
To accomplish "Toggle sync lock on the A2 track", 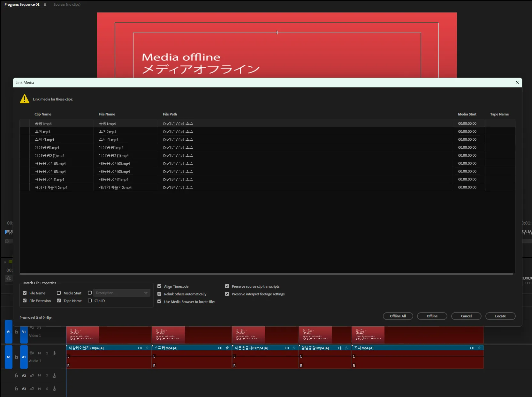I will pyautogui.click(x=32, y=375).
